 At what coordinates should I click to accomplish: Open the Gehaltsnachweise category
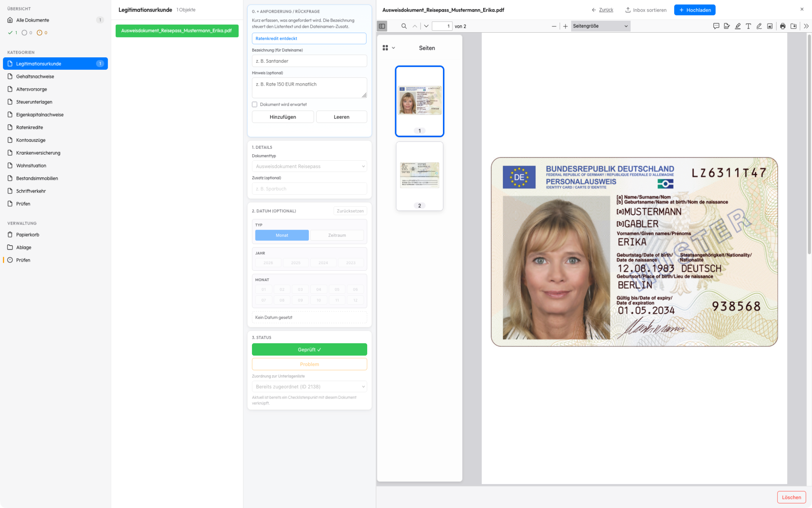[35, 77]
